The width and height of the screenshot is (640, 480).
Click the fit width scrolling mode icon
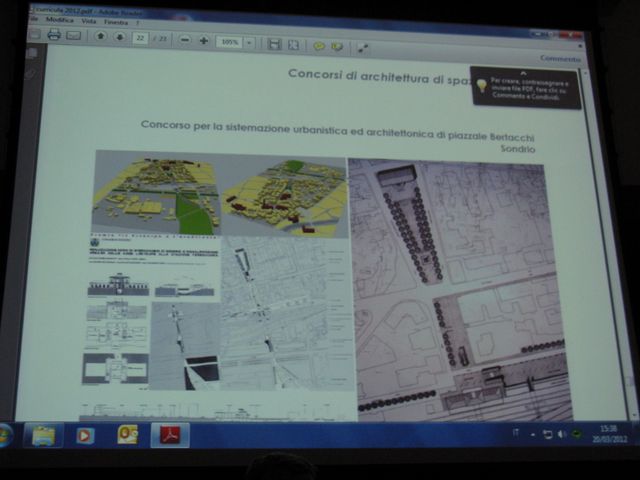(x=274, y=44)
